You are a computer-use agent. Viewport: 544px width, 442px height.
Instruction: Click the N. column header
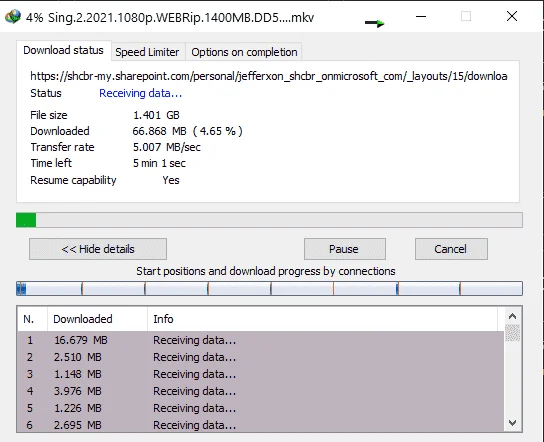32,319
